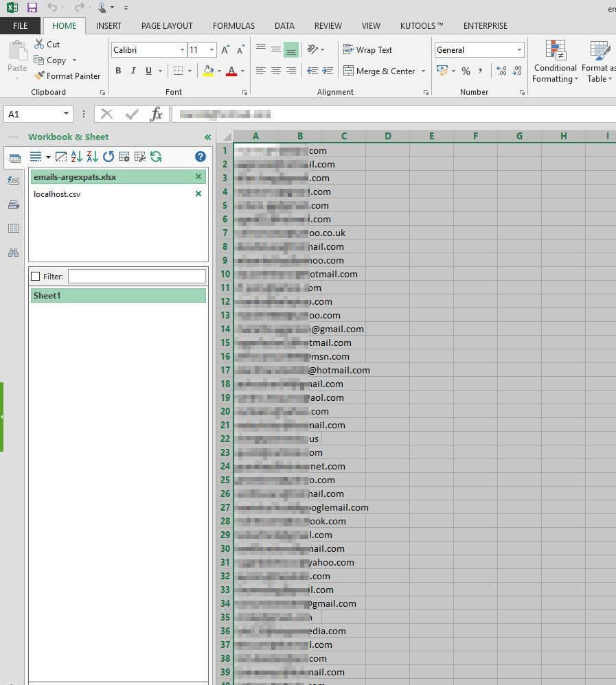Click the Filter text field

tap(137, 276)
